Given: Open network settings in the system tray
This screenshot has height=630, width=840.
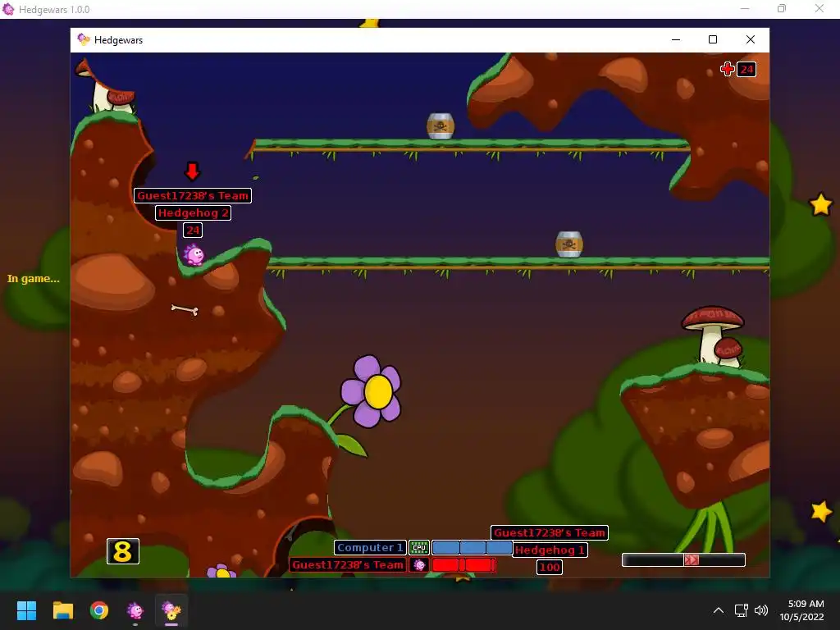Looking at the screenshot, I should [742, 610].
